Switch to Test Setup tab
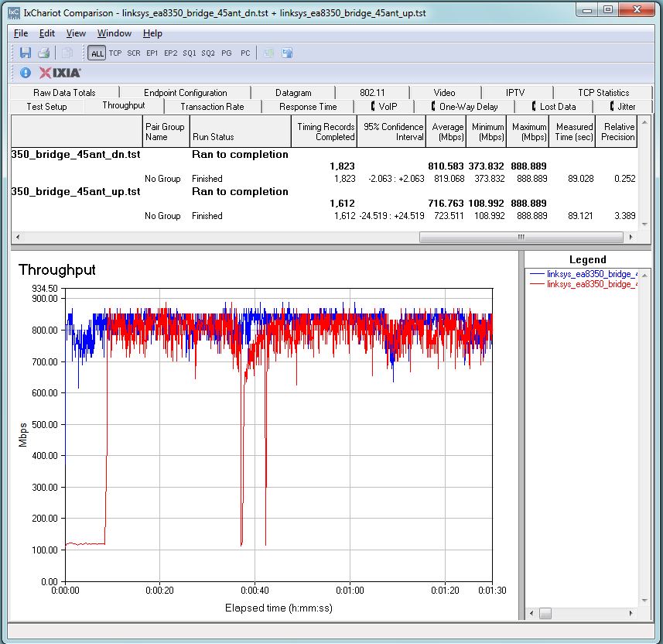This screenshot has width=663, height=644. click(x=47, y=107)
